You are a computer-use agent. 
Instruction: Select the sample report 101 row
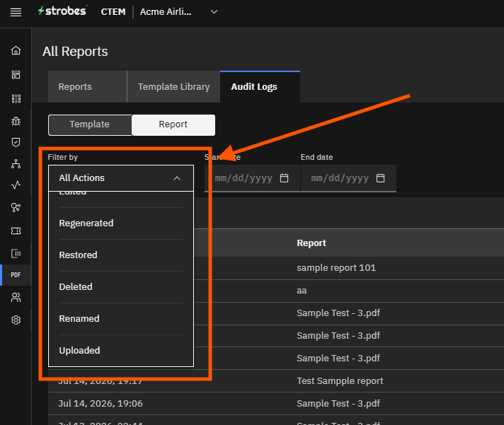336,268
